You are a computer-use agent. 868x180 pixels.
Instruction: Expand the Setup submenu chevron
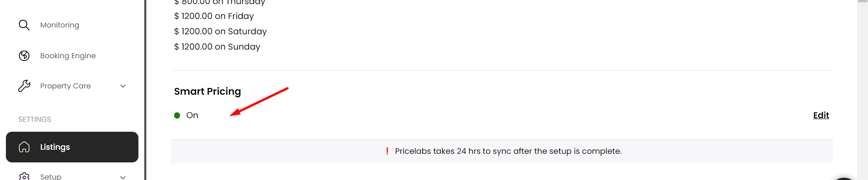coord(123,177)
